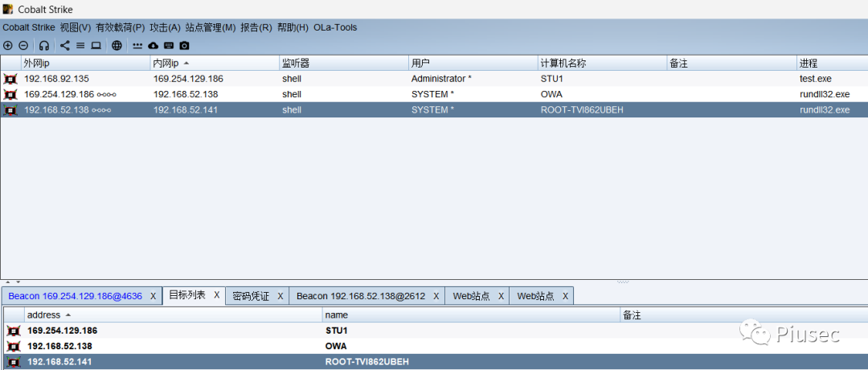868x370 pixels.
Task: Click target icon beside 192.168.52.141 address
Action: click(x=14, y=362)
